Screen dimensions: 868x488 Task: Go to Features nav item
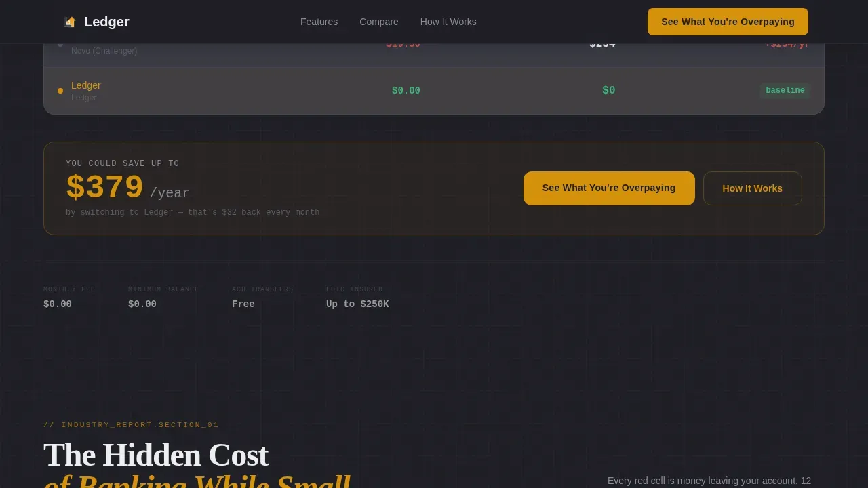tap(319, 22)
